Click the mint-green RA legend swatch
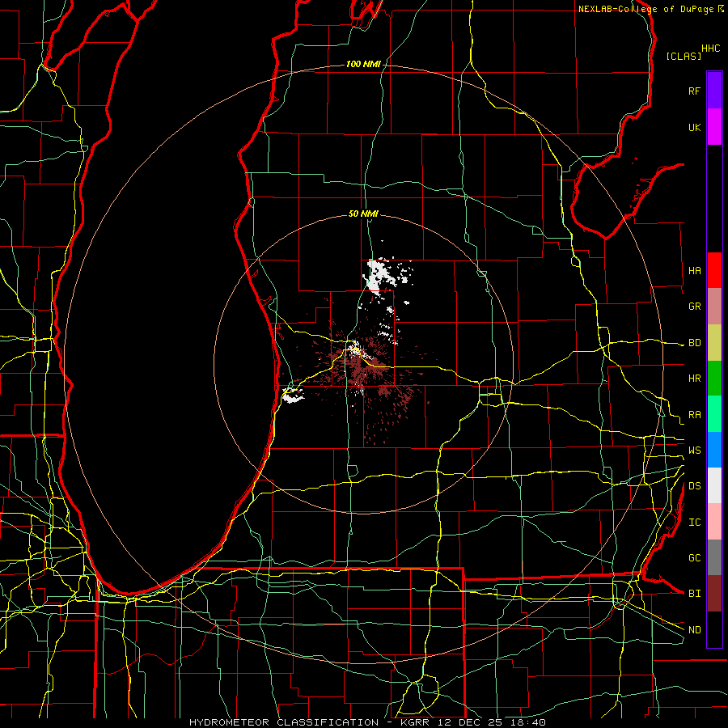Viewport: 728px width, 728px height. 714,414
